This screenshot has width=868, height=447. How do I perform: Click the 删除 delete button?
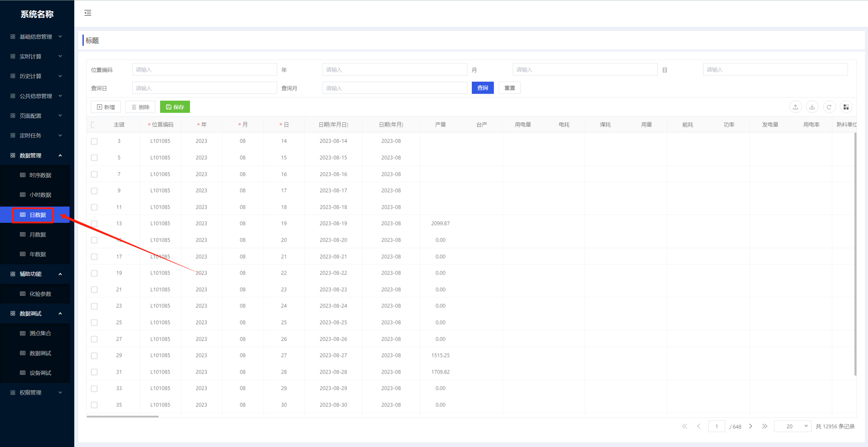click(140, 107)
